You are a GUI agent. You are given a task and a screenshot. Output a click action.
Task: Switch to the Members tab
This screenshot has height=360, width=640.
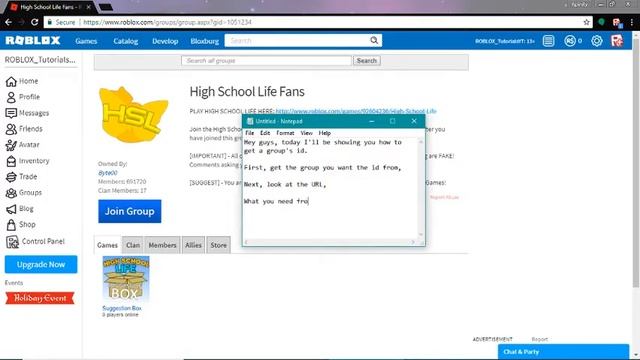162,245
